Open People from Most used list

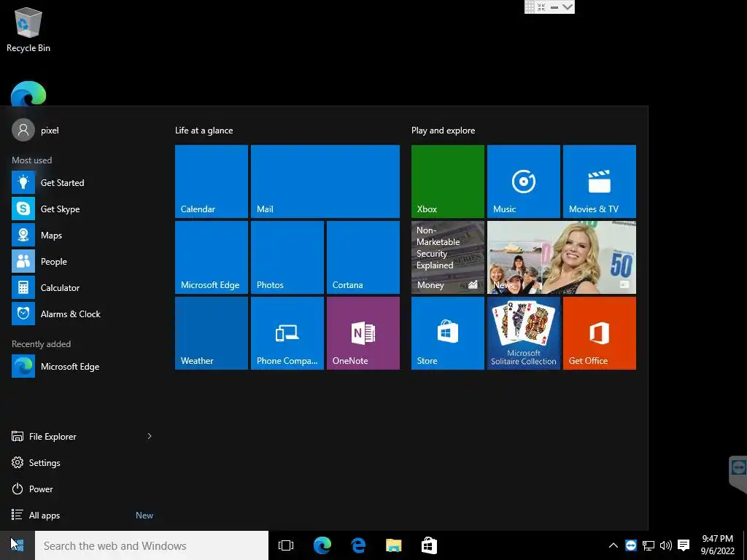coord(82,262)
